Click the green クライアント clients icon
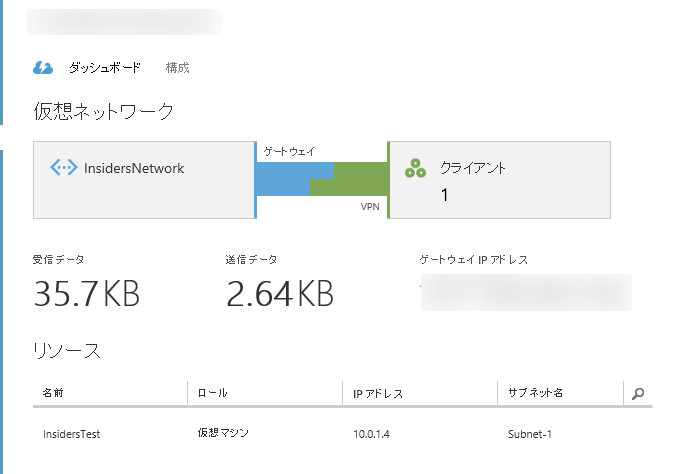 [416, 169]
